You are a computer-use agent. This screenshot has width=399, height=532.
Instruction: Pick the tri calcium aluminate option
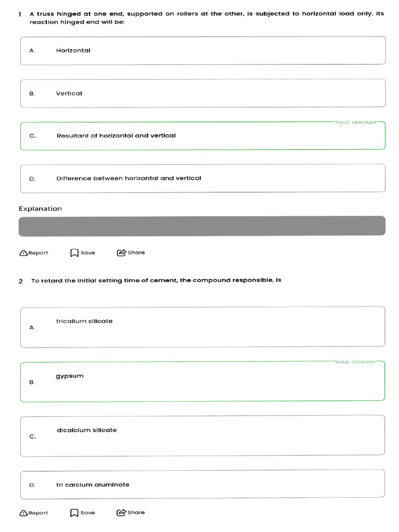click(x=203, y=485)
